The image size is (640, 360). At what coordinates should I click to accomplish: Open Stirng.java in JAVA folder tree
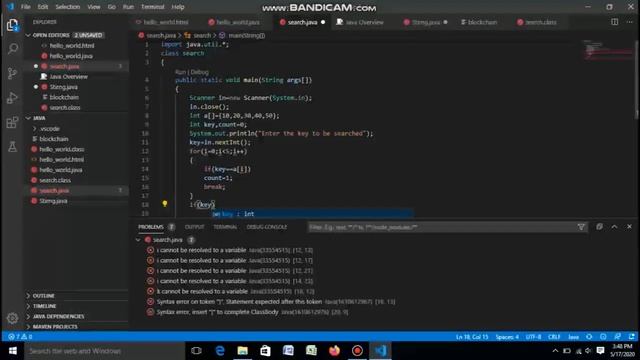(x=53, y=201)
